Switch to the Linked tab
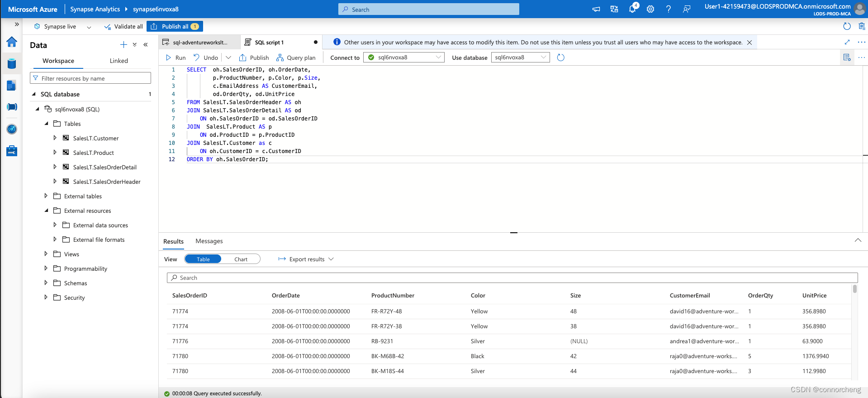 [119, 61]
